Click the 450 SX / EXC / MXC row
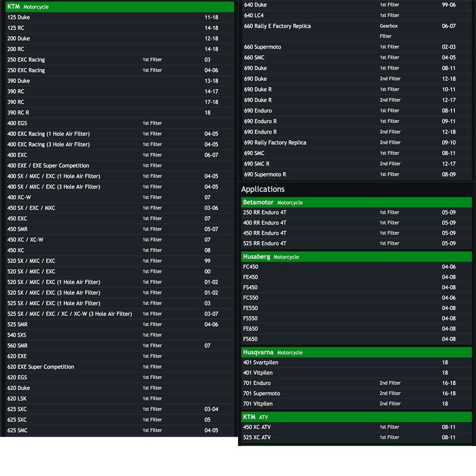The width and height of the screenshot is (476, 476). tap(119, 208)
